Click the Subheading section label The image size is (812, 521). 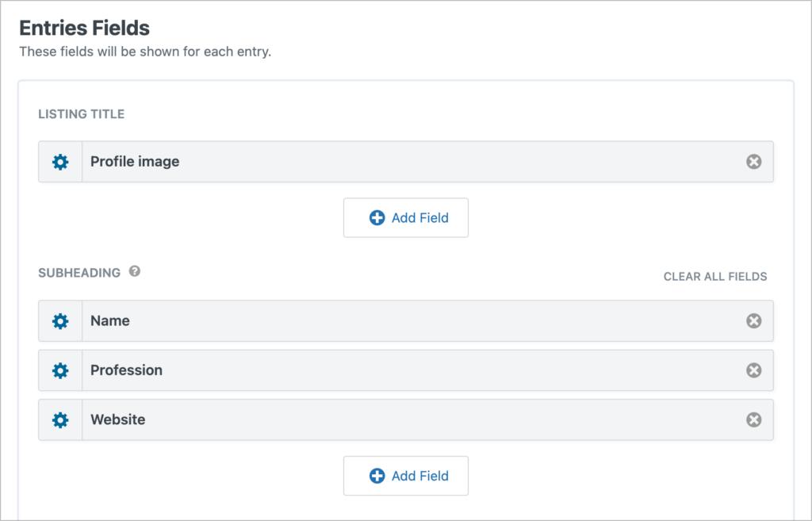(79, 272)
